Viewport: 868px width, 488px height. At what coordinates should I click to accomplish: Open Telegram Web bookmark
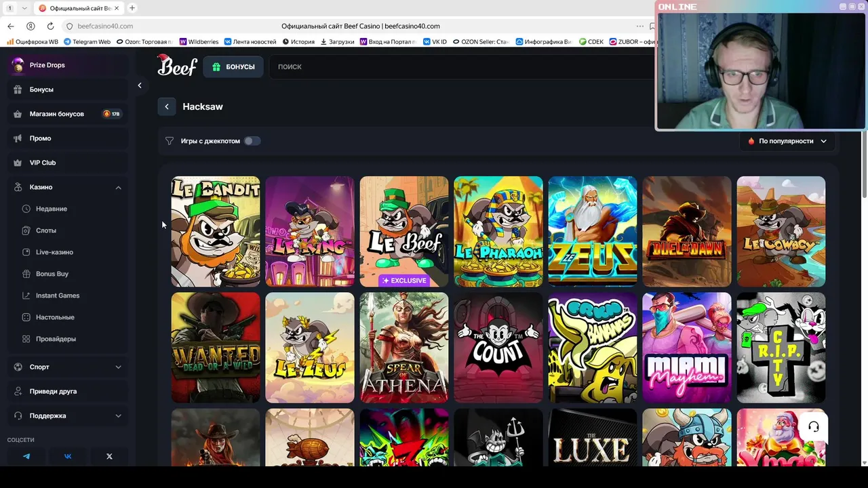[x=87, y=41]
